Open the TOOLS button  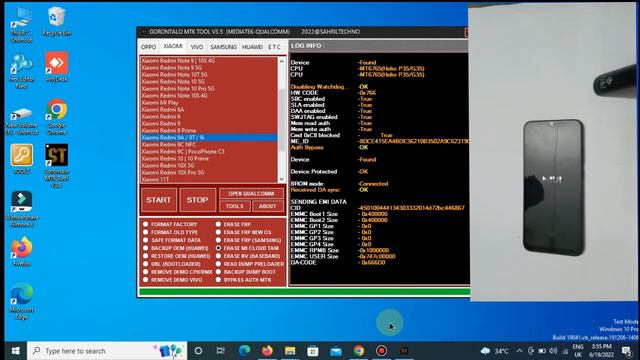point(234,206)
